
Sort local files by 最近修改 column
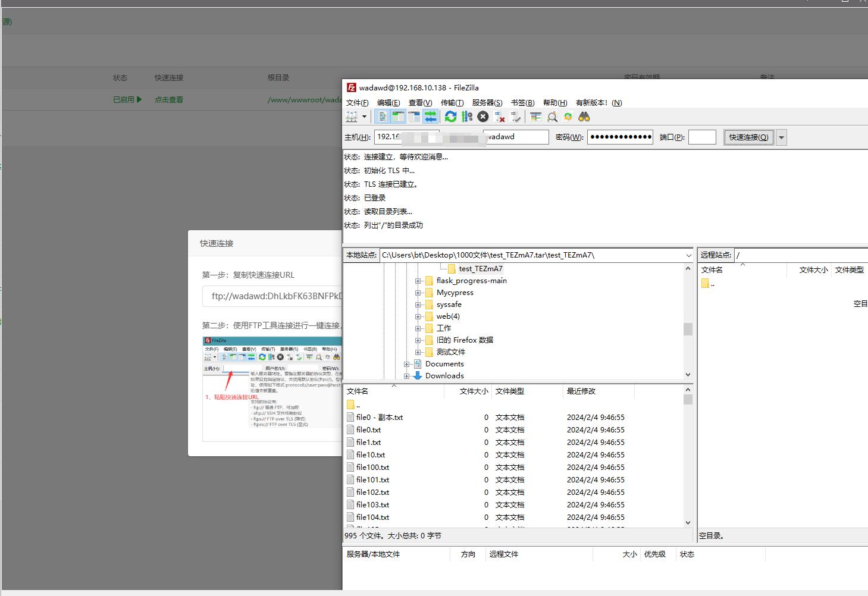click(x=598, y=391)
